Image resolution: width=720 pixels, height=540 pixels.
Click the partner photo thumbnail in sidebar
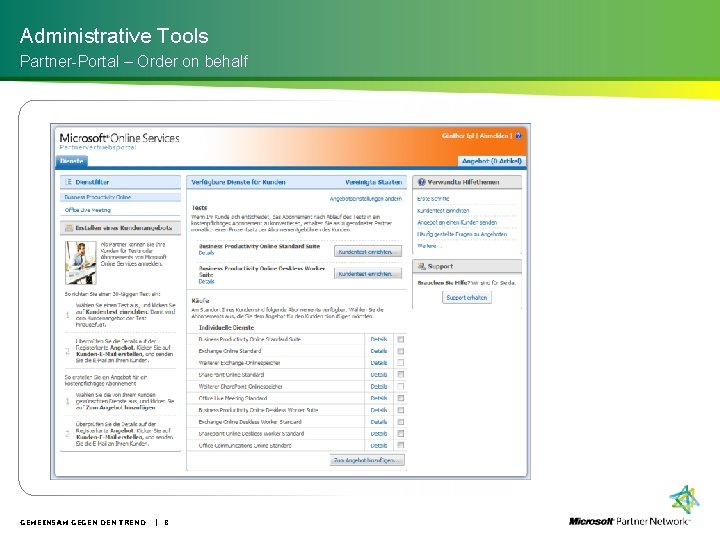pyautogui.click(x=81, y=263)
